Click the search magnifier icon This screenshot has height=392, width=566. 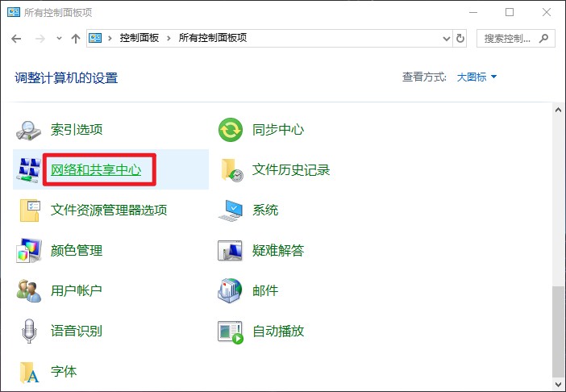pos(543,38)
